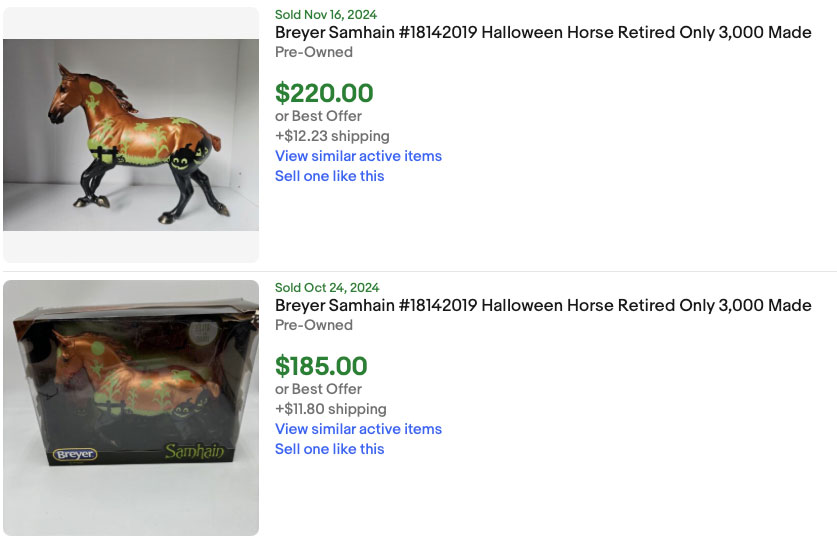Screen dimensions: 837x540
Task: Open the loose Samhain horse photo thumbnail
Action: click(131, 135)
